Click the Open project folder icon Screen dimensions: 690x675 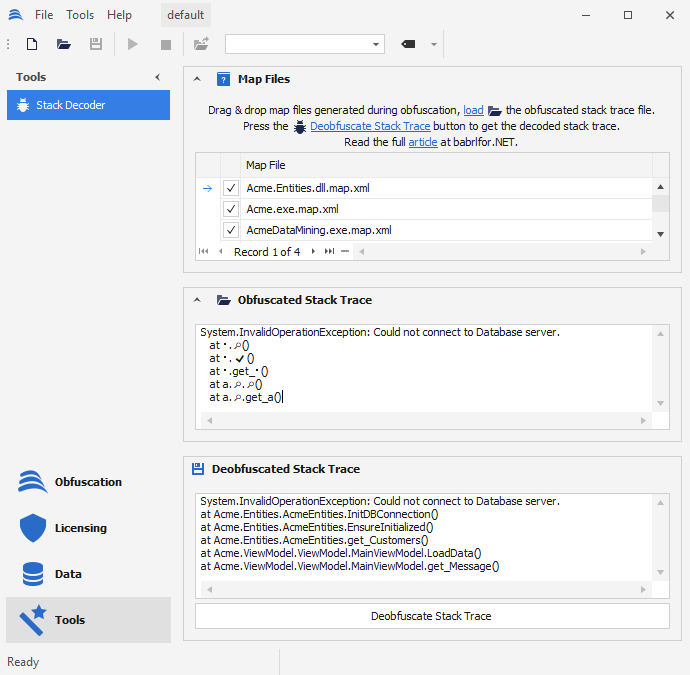tap(64, 44)
